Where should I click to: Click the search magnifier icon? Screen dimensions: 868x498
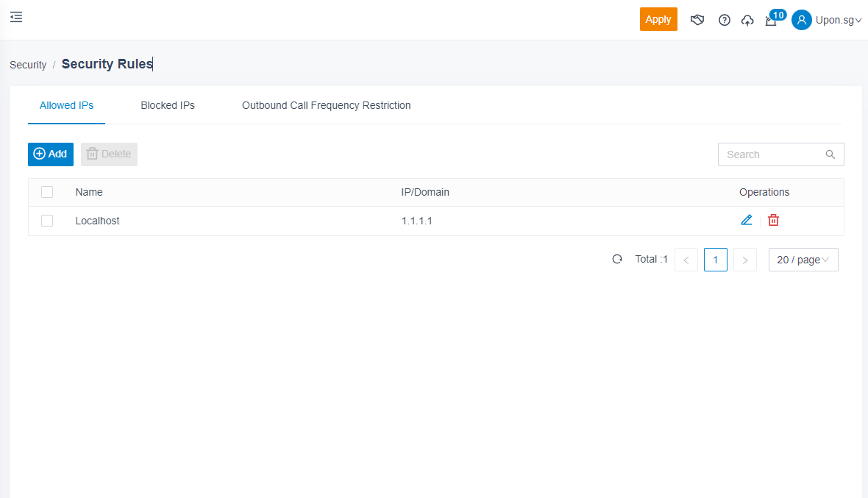830,154
